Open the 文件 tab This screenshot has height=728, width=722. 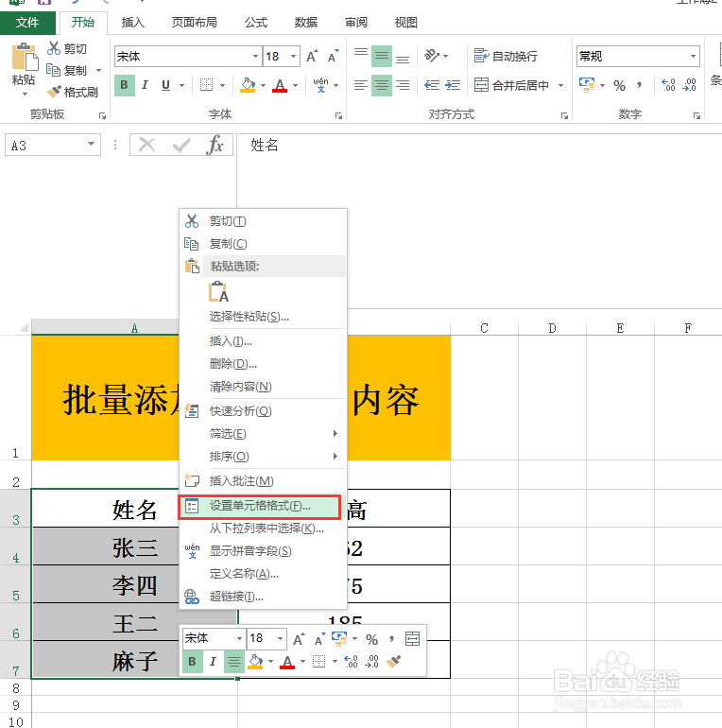[27, 23]
